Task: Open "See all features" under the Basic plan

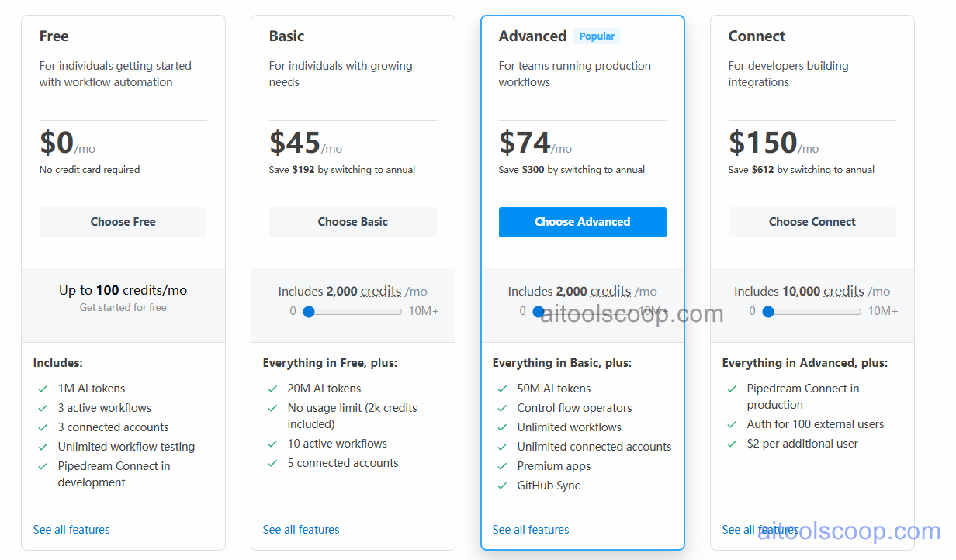Action: pos(301,530)
